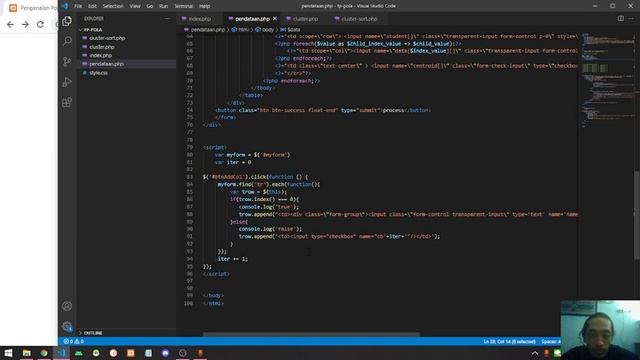Click the VS Code taskbar icon

(x=61, y=353)
